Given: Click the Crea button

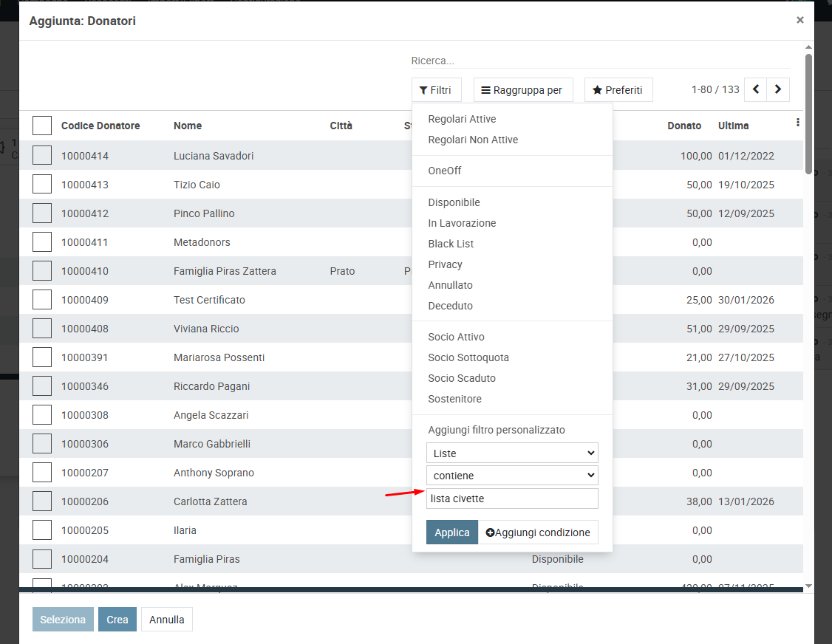Looking at the screenshot, I should coord(117,620).
